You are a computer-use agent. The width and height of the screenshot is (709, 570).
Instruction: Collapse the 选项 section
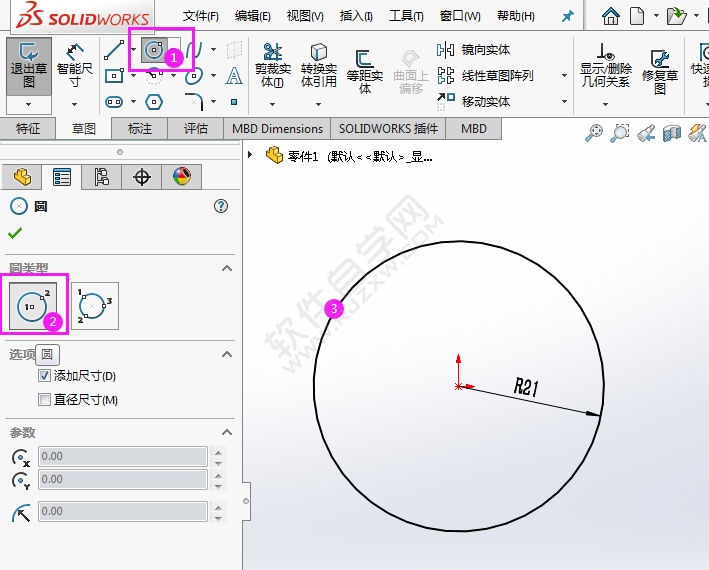(227, 354)
